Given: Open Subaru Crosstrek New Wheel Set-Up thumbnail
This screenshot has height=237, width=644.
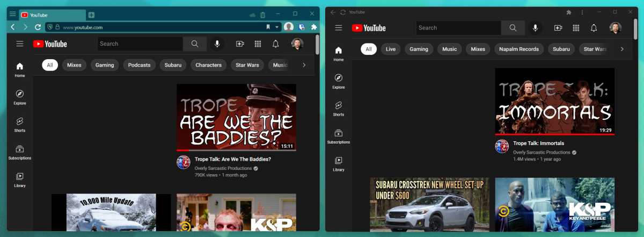Looking at the screenshot, I should click(429, 204).
